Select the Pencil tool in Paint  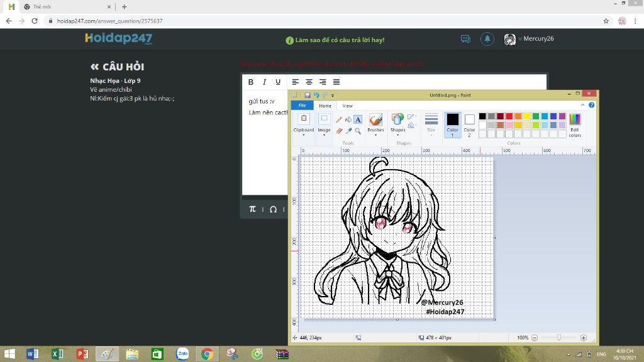tap(339, 120)
